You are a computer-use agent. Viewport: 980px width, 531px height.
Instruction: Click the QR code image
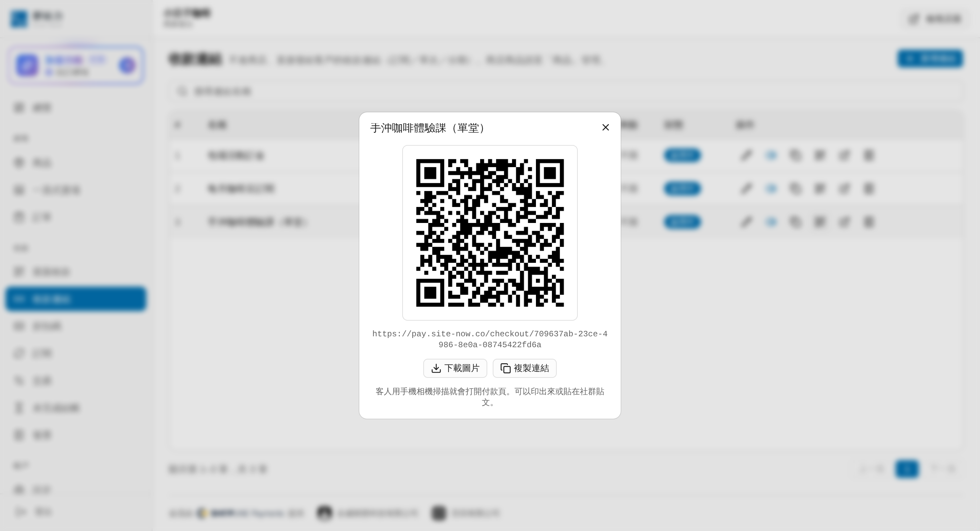pos(490,232)
